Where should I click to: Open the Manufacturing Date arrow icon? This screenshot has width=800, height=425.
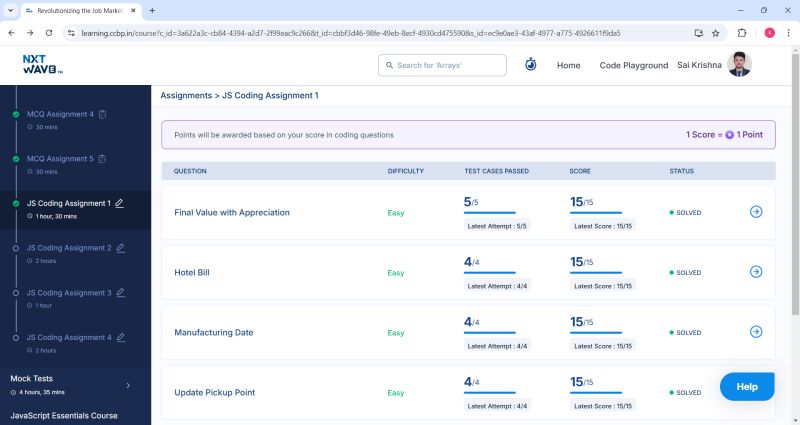coord(756,332)
